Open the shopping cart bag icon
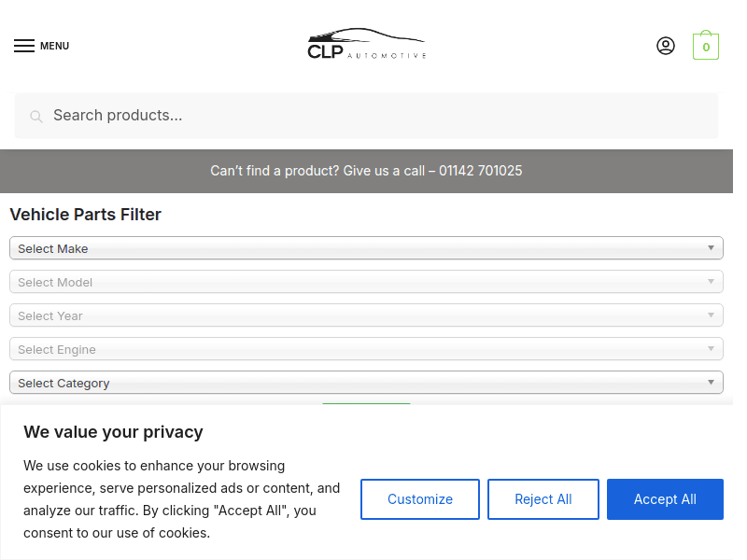The image size is (747, 560). point(706,46)
